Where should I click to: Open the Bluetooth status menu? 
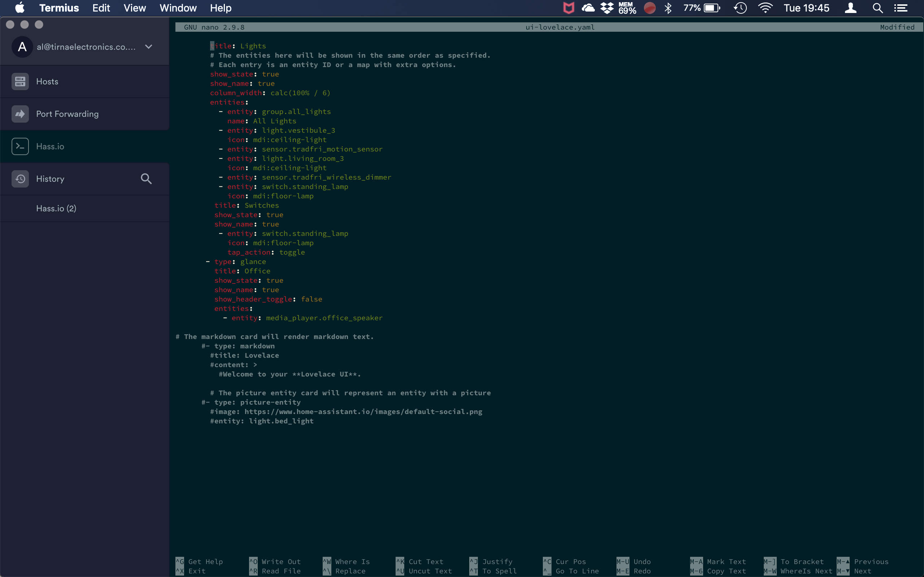pos(668,8)
